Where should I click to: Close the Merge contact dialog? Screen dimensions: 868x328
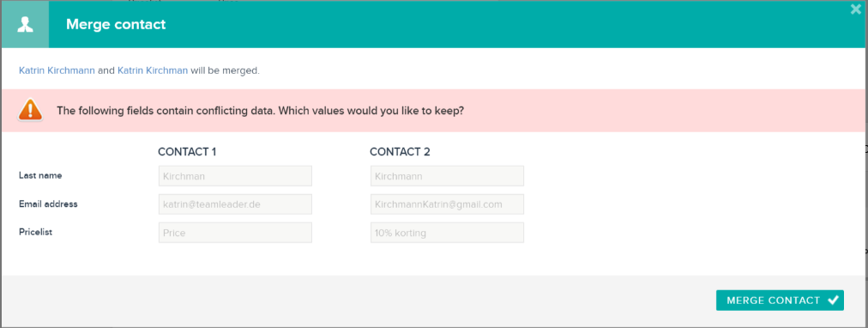[856, 9]
